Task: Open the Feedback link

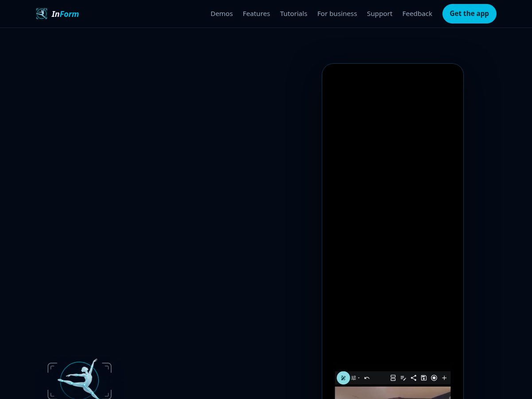Action: point(417,14)
